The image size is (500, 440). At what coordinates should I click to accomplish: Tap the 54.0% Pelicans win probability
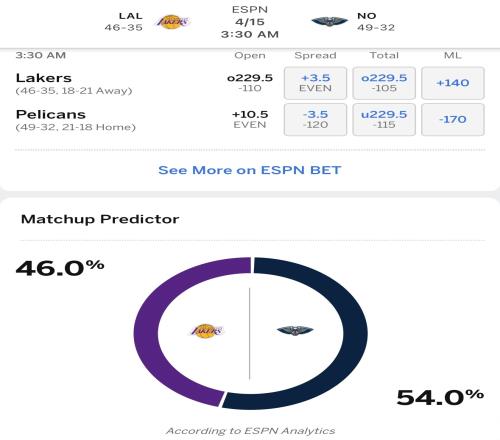(x=440, y=397)
